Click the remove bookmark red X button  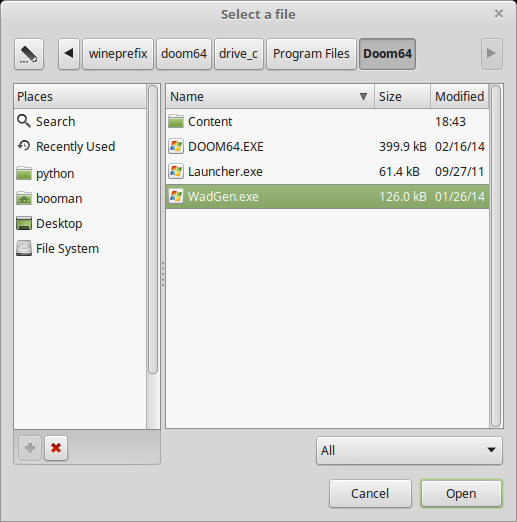pyautogui.click(x=56, y=448)
